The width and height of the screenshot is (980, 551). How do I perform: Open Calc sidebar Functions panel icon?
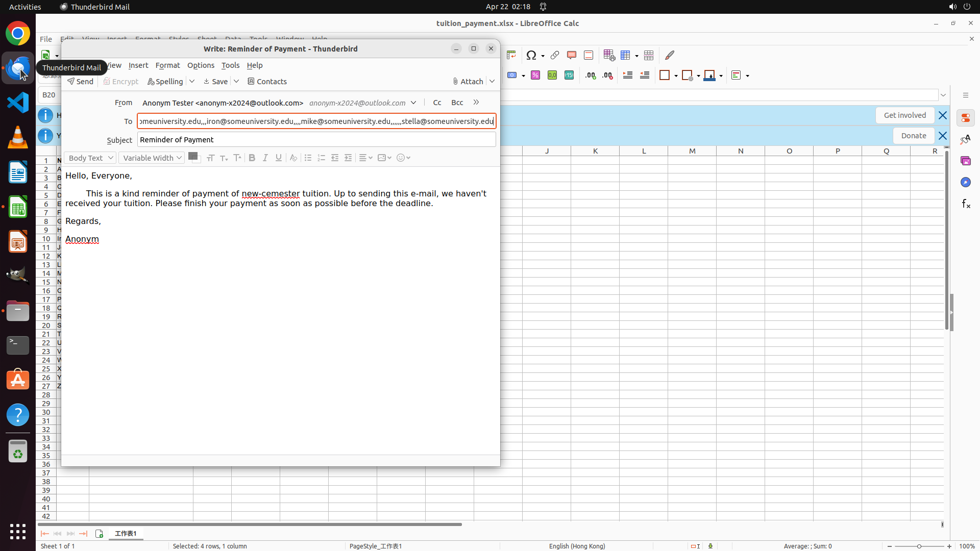click(x=966, y=204)
